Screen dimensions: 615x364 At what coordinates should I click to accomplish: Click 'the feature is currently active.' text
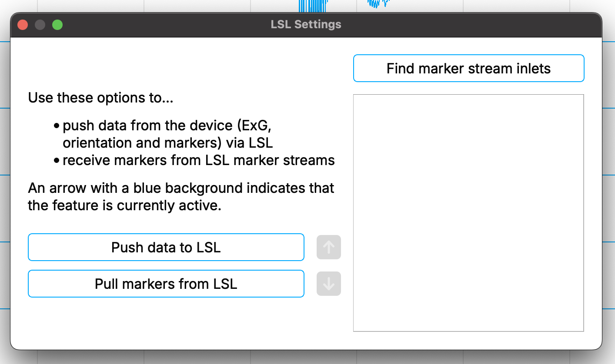(125, 205)
